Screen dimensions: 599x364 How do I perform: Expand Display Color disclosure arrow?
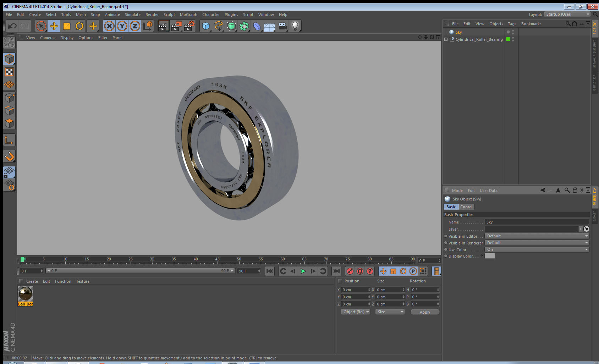point(482,255)
